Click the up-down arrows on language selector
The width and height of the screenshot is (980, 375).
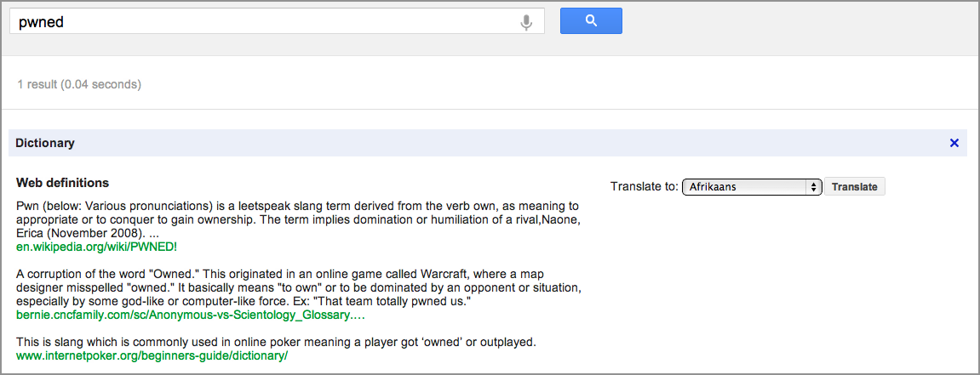click(813, 186)
